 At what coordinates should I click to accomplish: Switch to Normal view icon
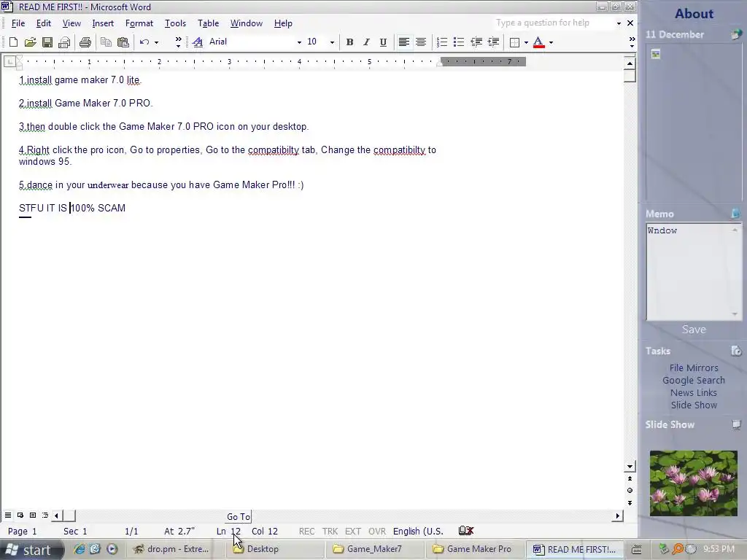click(8, 516)
